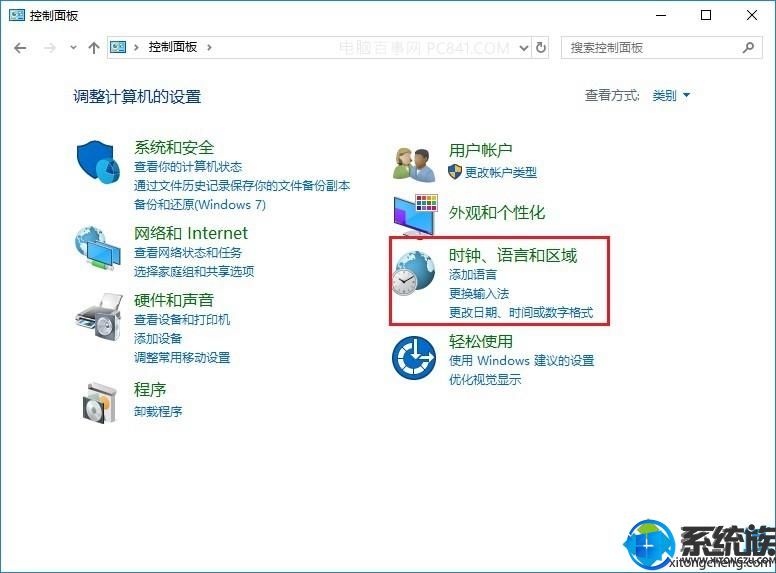This screenshot has height=573, width=776.
Task: Expand the chevron before 控制面板 breadcrumb
Action: 136,48
